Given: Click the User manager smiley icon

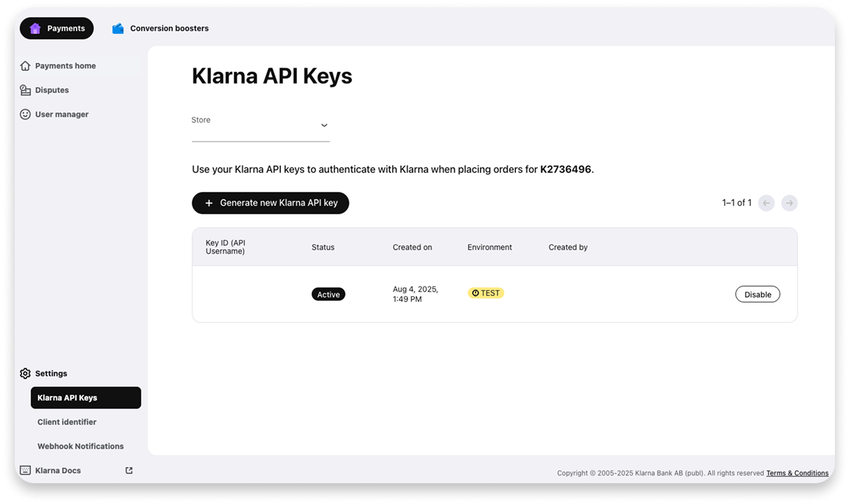Looking at the screenshot, I should 25,114.
